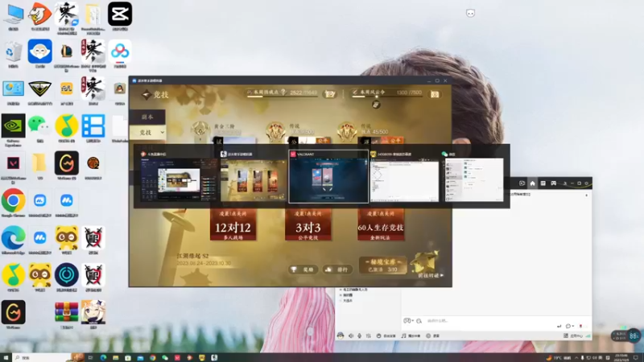Click the 应用中心 app center in the voice chat
Image resolution: width=644 pixels, height=362 pixels.
pyautogui.click(x=573, y=335)
